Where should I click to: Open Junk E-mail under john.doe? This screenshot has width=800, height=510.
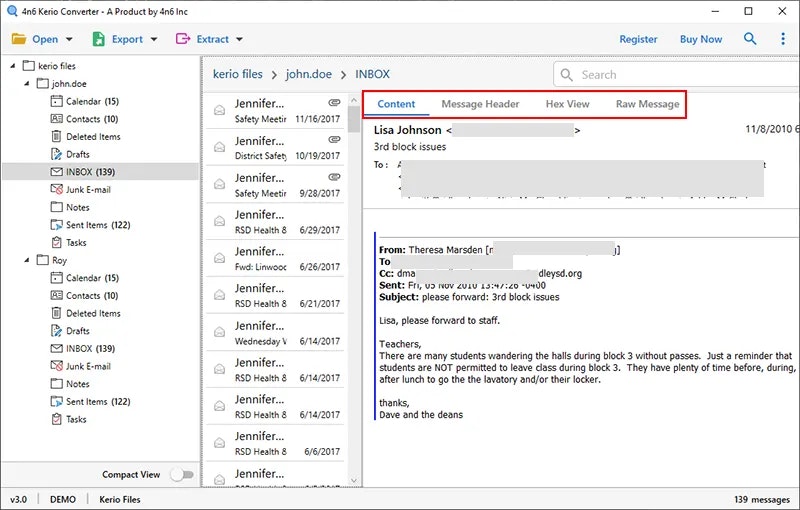coord(80,190)
